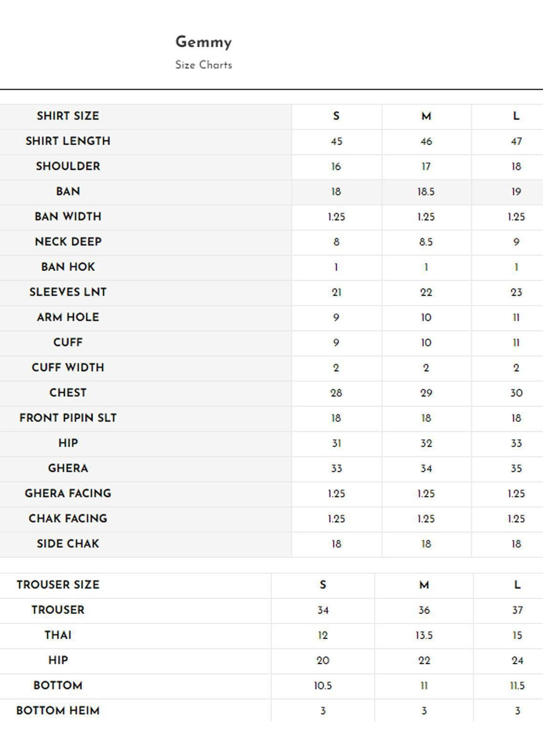This screenshot has width=543, height=756.
Task: Click the THAI value 13.5 cell
Action: coord(424,635)
